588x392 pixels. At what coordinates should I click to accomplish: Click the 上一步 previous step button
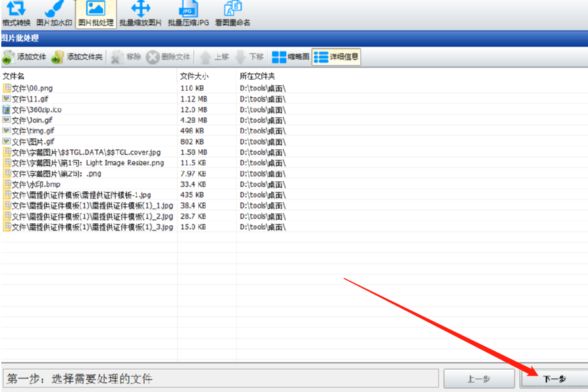[479, 379]
